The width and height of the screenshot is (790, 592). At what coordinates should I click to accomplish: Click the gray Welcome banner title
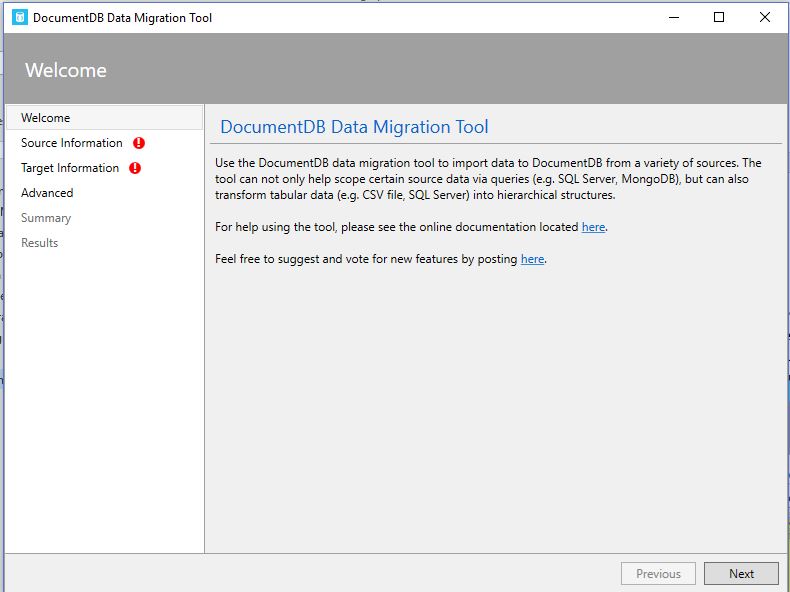66,70
